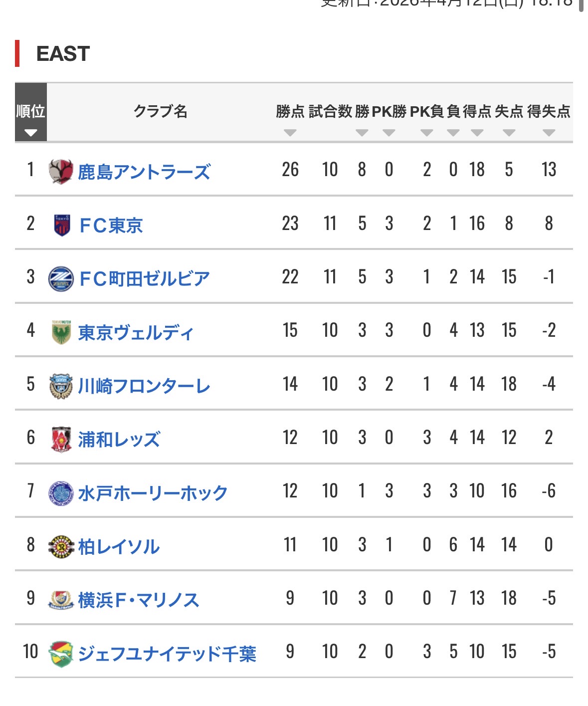Click the Yokohama F. Marinos crest
The image size is (588, 706).
click(x=61, y=600)
